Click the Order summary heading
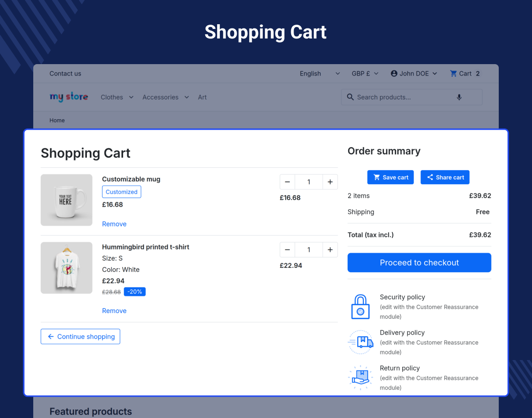The image size is (532, 418). coord(384,151)
